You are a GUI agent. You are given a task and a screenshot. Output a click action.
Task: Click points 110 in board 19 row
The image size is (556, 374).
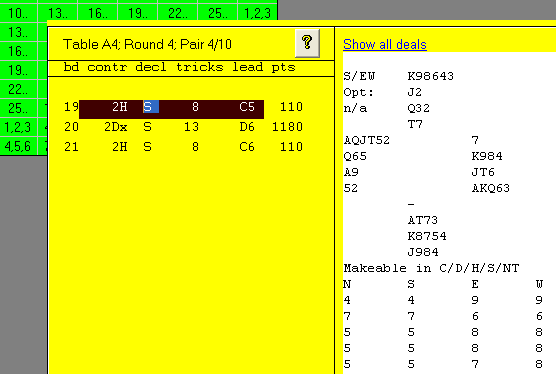pyautogui.click(x=291, y=107)
